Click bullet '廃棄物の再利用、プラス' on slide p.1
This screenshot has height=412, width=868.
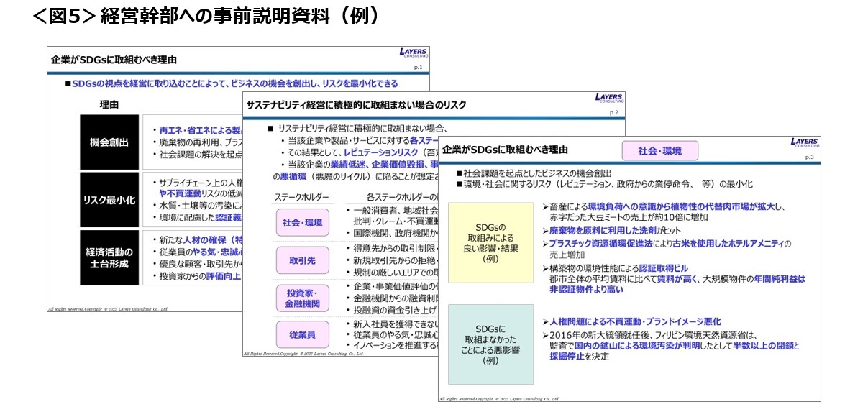tap(197, 142)
